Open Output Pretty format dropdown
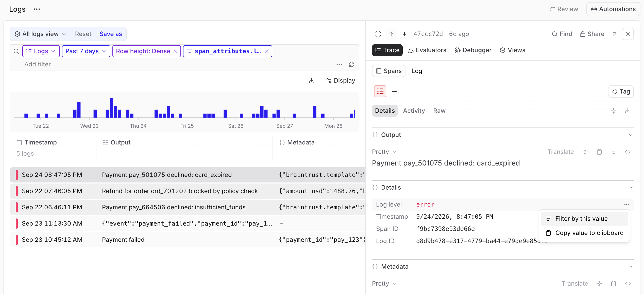644x294 pixels. pyautogui.click(x=384, y=152)
